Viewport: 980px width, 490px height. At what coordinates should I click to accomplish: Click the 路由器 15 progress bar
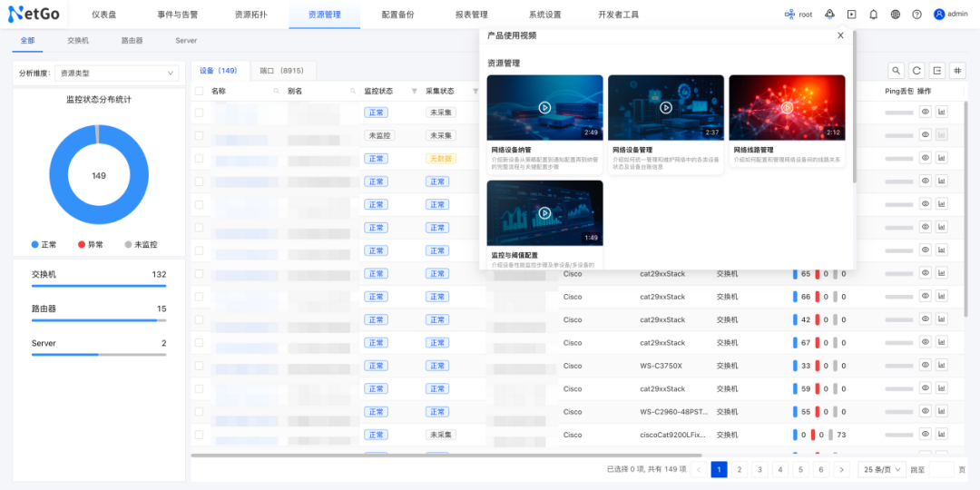tap(99, 320)
